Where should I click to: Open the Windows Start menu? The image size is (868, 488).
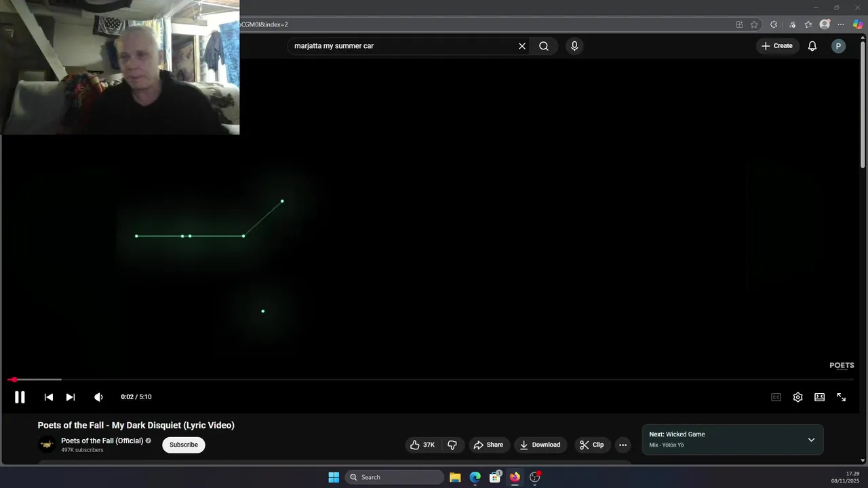(334, 477)
